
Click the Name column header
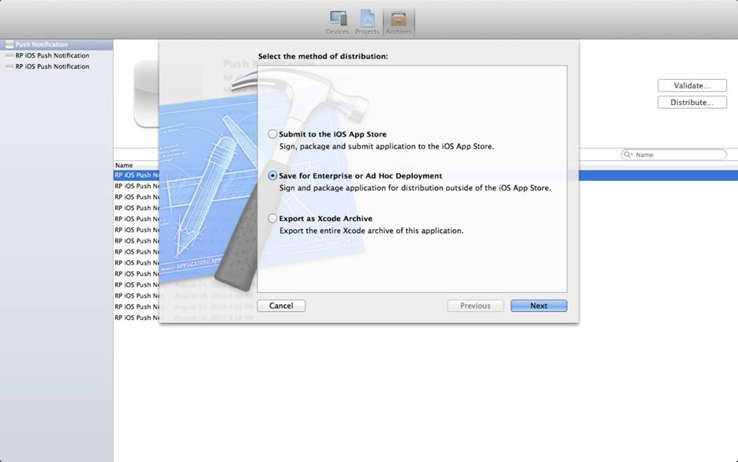point(124,165)
